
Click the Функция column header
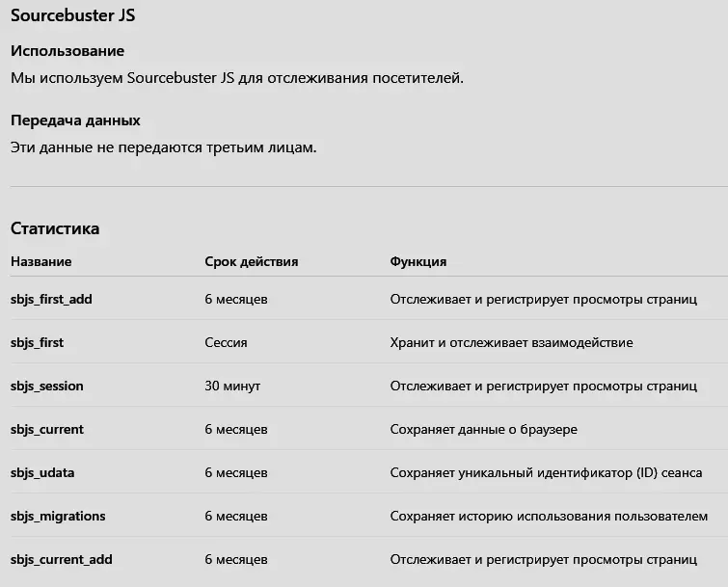pos(418,261)
